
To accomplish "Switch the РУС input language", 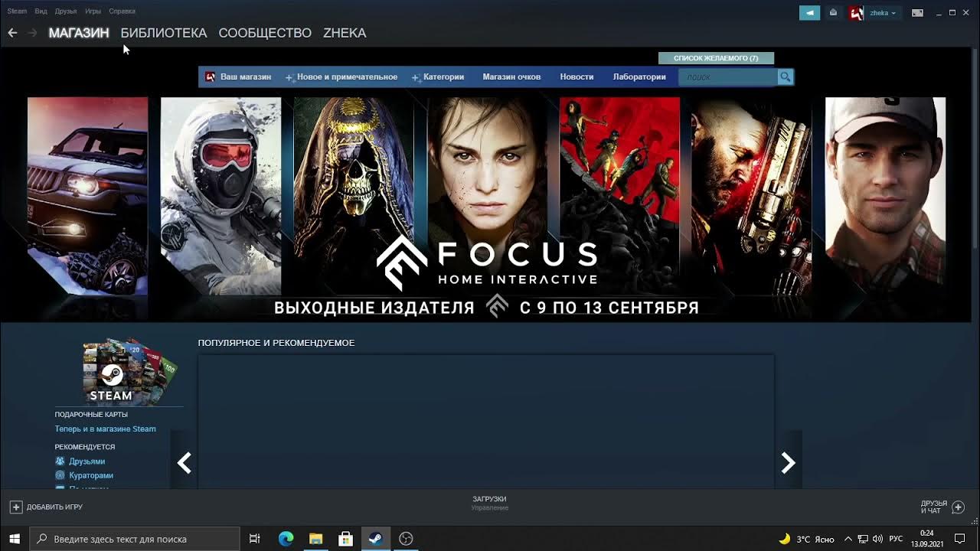I will tap(896, 539).
